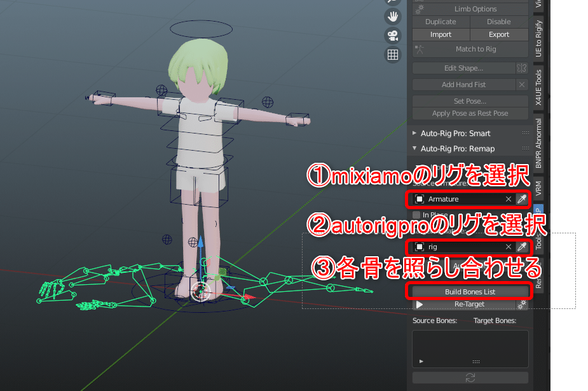This screenshot has width=588, height=391.
Task: Toggle Disable in the Limb Options section
Action: tap(498, 21)
